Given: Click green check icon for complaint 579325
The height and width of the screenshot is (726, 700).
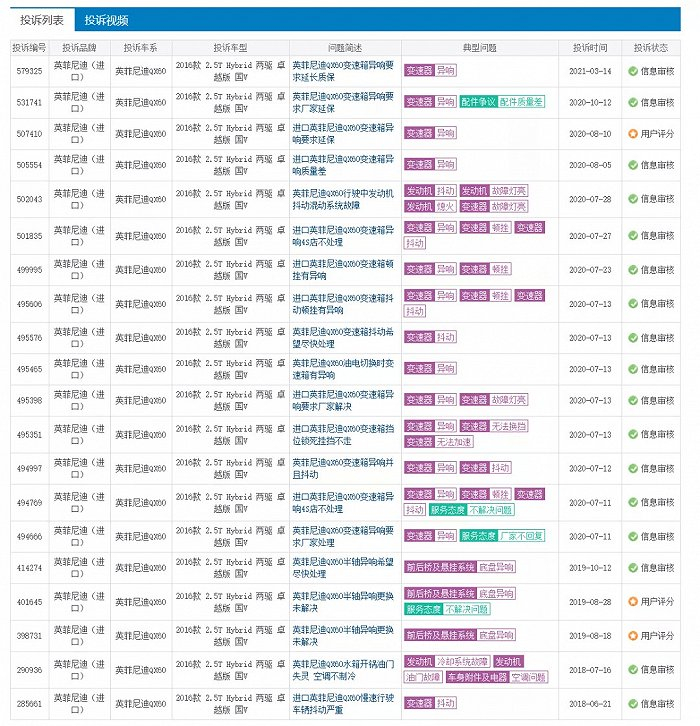Looking at the screenshot, I should (633, 71).
